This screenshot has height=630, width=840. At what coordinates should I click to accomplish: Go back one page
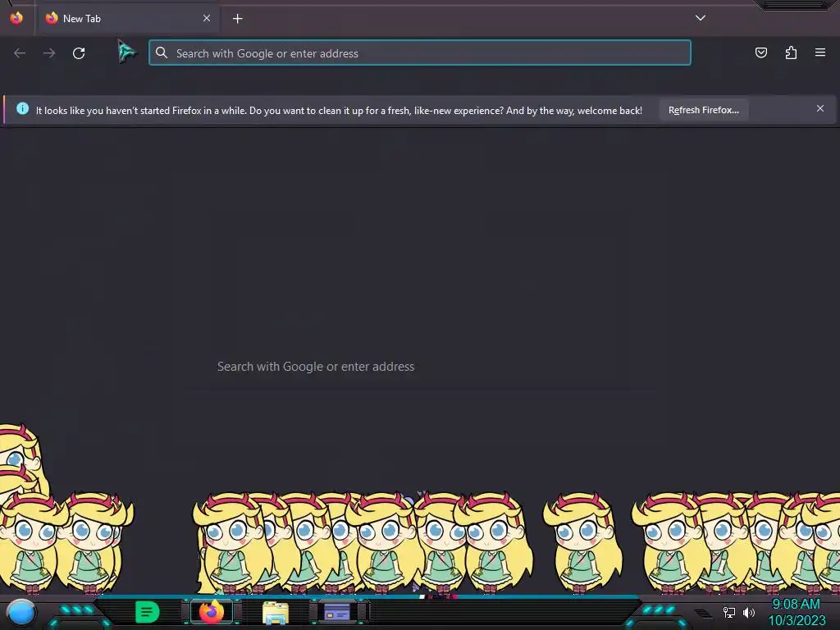[x=20, y=53]
